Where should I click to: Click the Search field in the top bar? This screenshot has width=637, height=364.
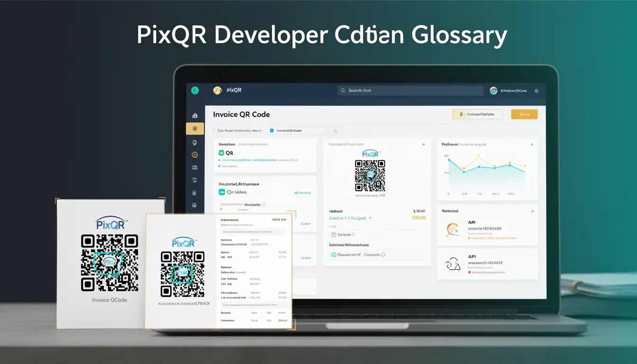coord(410,90)
